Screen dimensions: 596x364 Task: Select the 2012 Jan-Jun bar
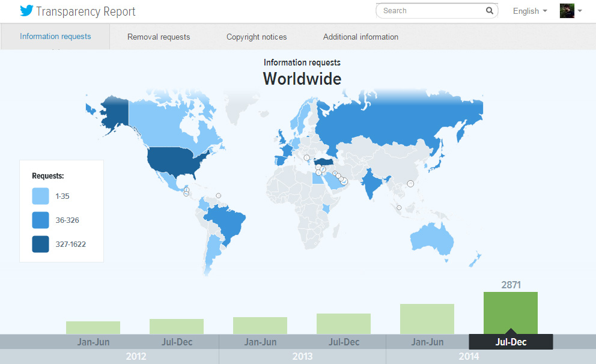pyautogui.click(x=93, y=327)
